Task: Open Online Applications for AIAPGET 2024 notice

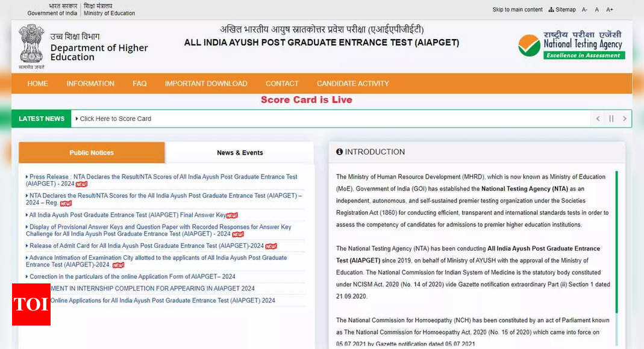Action: 163,300
